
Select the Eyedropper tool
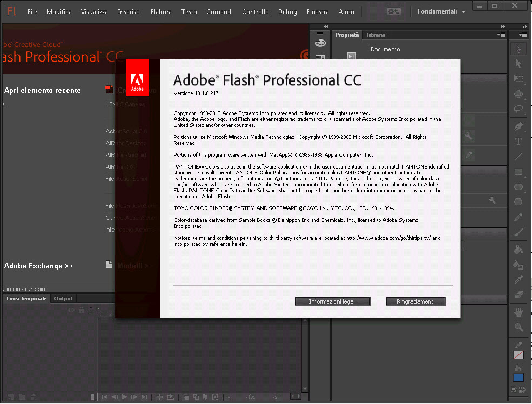[518, 280]
